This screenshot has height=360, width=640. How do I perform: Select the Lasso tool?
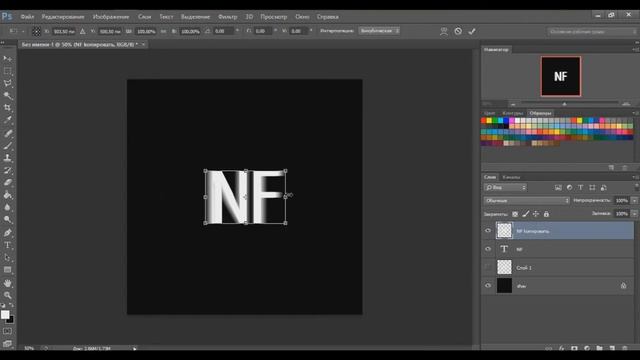pos(7,83)
